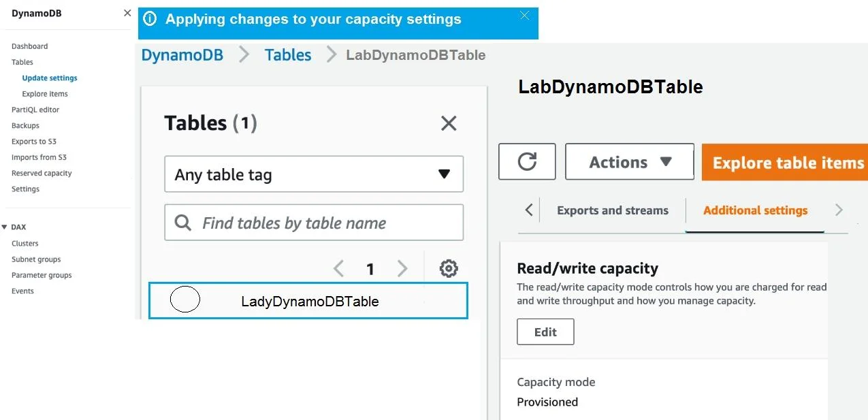The width and height of the screenshot is (868, 420).
Task: Open the table list settings gear
Action: click(449, 269)
